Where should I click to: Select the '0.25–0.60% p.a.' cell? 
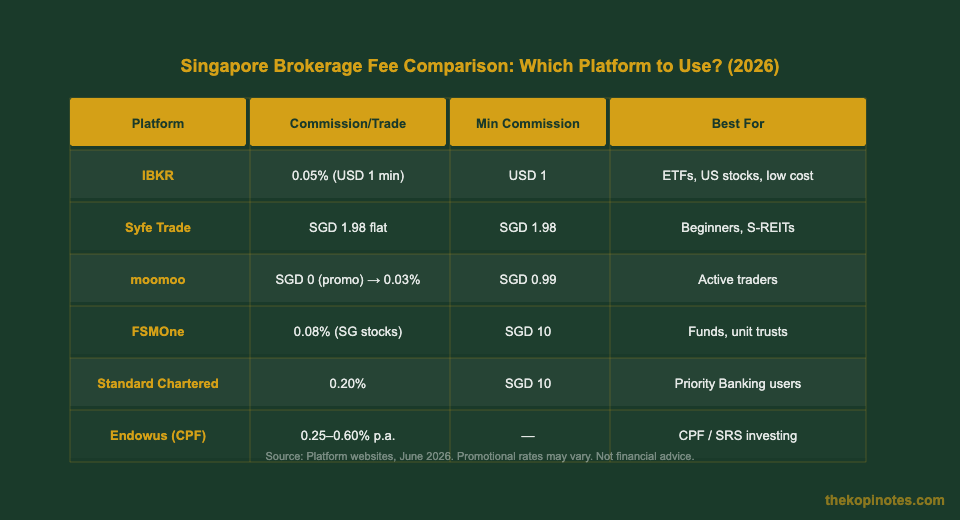348,435
